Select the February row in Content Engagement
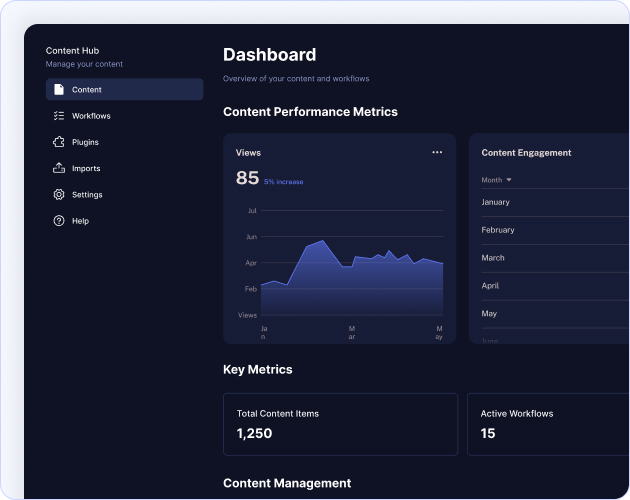The height and width of the screenshot is (500, 630). pyautogui.click(x=555, y=230)
